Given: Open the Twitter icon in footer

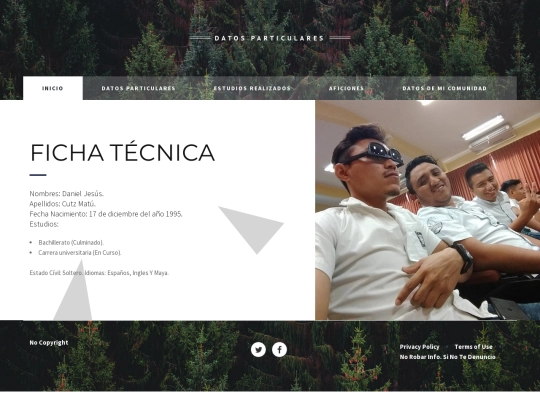Looking at the screenshot, I should click(258, 350).
